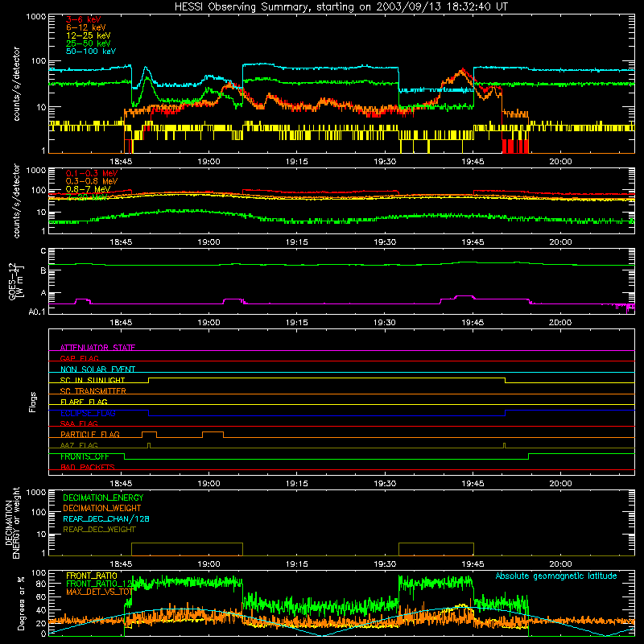This screenshot has height=644, width=644.
Task: Click the SC_IN_SUNLIGHT flag label
Action: 93,380
